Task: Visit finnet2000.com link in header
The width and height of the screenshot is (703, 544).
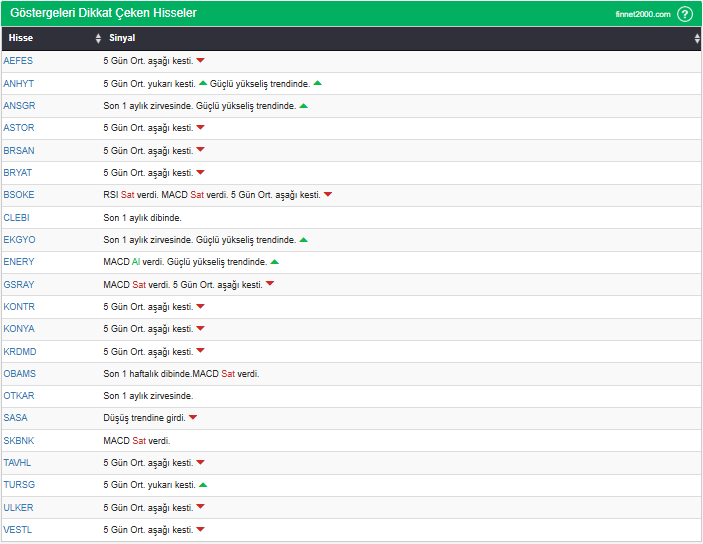Action: (642, 14)
